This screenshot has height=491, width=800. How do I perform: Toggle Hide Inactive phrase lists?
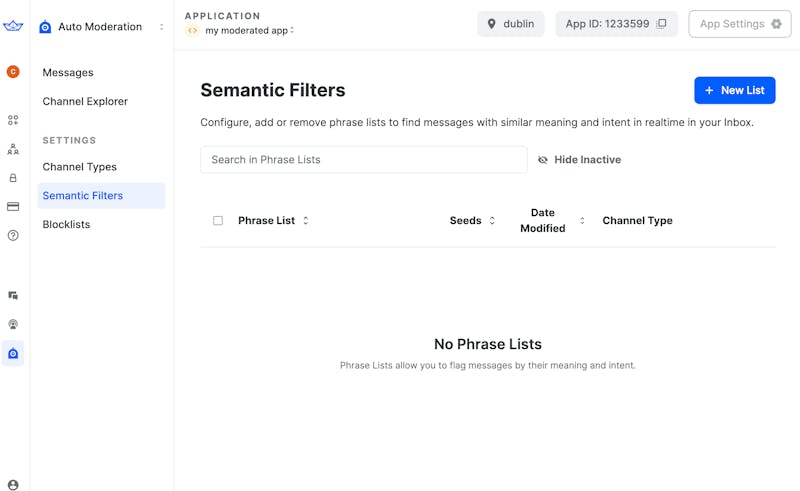pyautogui.click(x=579, y=160)
